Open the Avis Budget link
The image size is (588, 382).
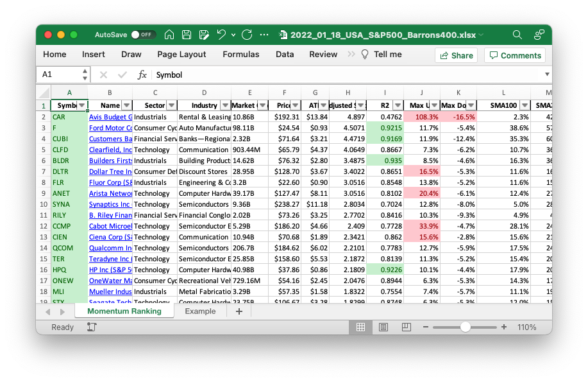(111, 117)
